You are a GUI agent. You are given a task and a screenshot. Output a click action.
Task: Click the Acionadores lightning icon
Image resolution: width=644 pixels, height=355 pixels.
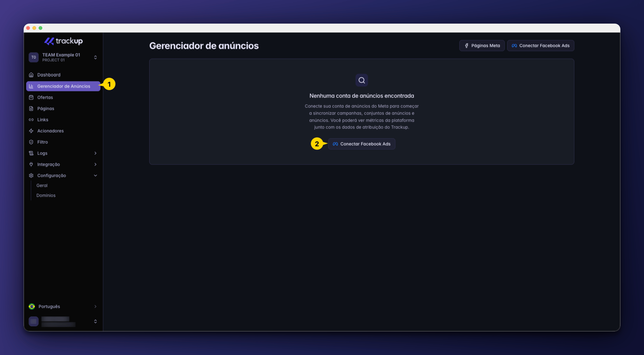(31, 131)
